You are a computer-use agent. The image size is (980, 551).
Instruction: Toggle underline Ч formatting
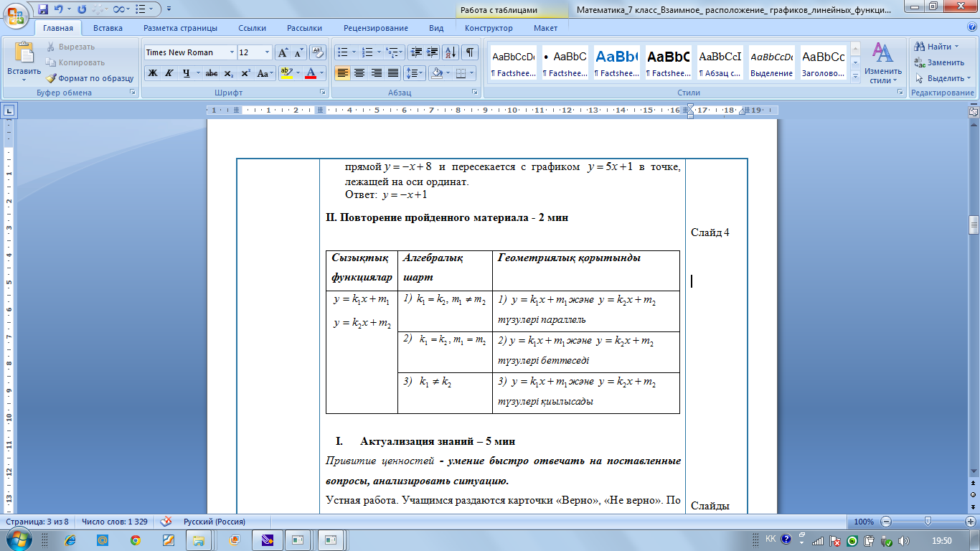point(186,73)
